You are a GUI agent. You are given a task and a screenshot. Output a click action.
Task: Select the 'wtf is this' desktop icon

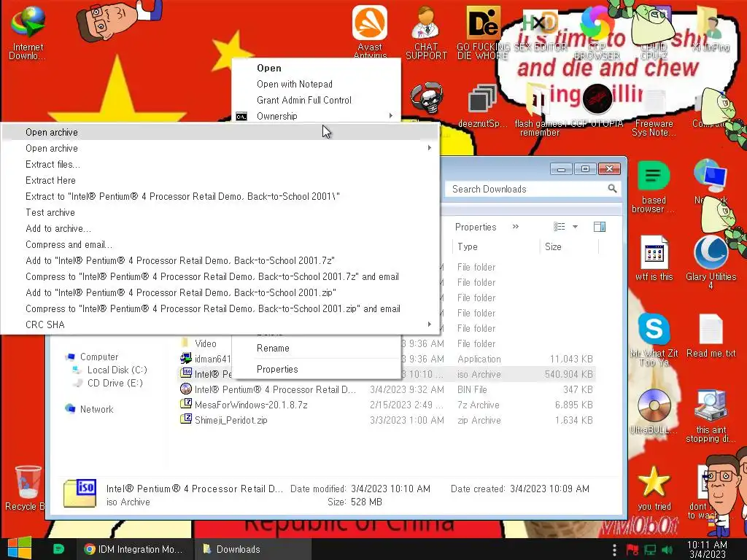point(654,258)
